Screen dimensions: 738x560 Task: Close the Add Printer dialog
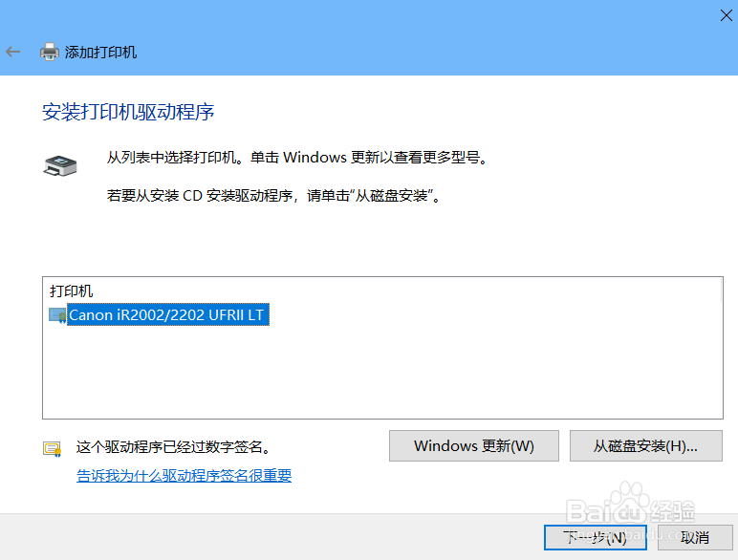[x=726, y=15]
